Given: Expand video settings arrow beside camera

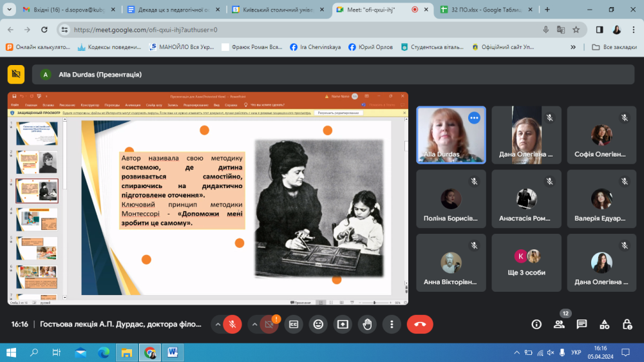Looking at the screenshot, I should pyautogui.click(x=255, y=324).
